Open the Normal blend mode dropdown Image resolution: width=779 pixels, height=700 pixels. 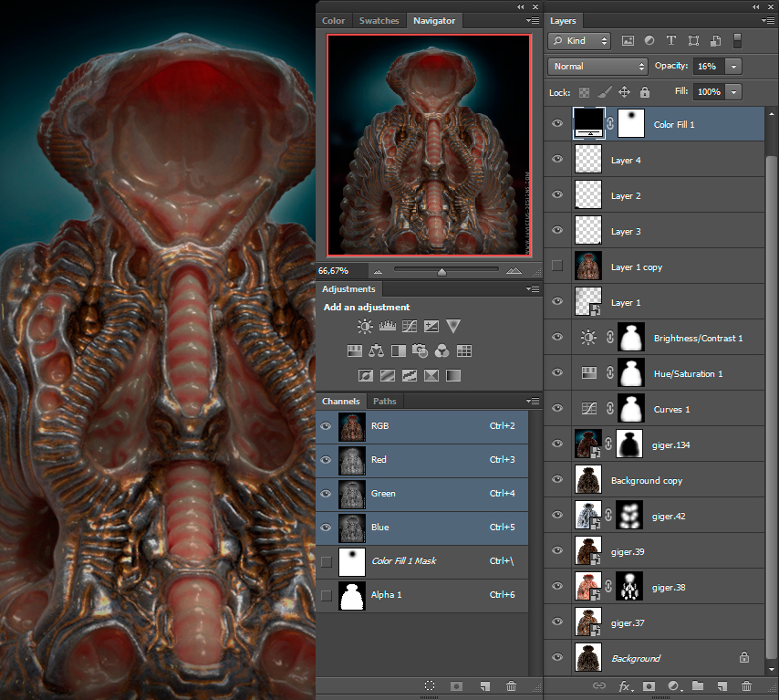597,66
